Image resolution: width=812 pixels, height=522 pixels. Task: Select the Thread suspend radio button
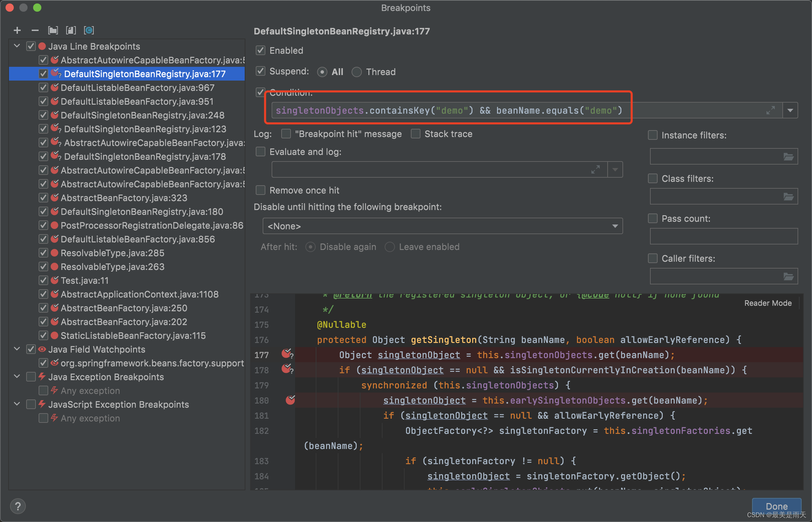tap(357, 72)
